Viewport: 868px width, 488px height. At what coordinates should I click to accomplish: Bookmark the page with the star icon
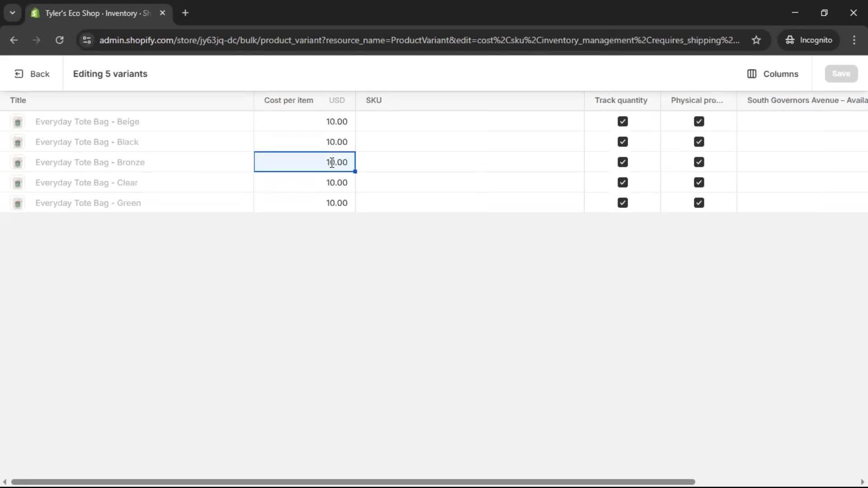(757, 40)
